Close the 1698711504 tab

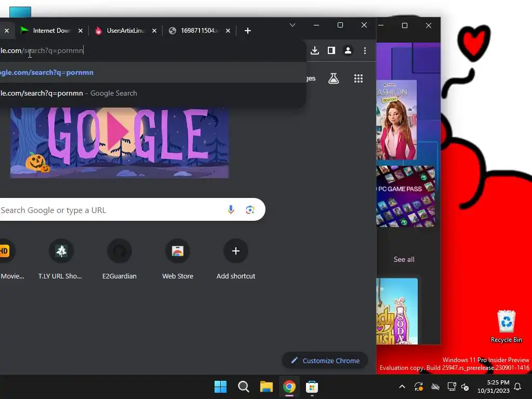pos(228,31)
